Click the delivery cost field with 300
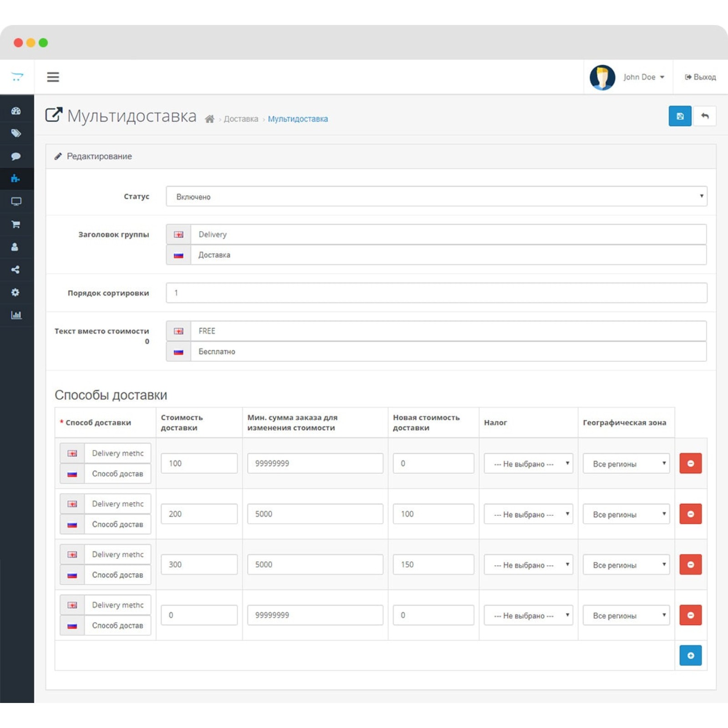The height and width of the screenshot is (728, 728). (199, 564)
